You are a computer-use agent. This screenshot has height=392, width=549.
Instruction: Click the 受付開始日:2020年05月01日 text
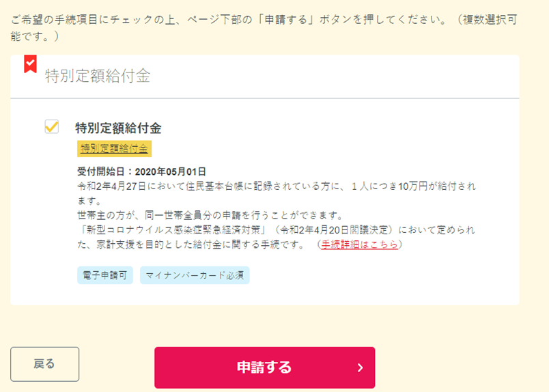[x=141, y=171]
